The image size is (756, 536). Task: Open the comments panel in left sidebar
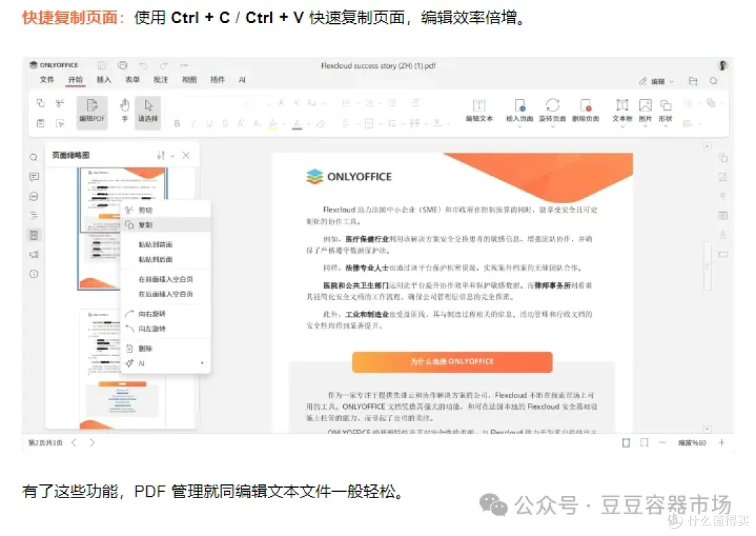click(34, 177)
